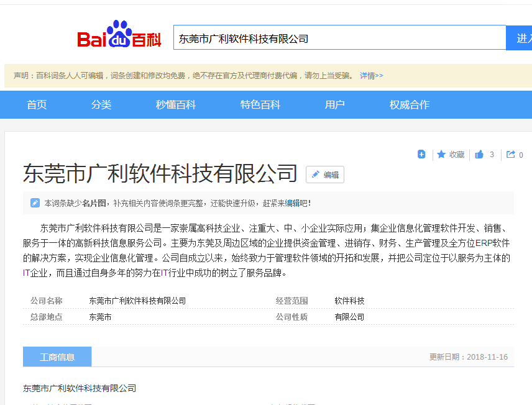Click the blue 编辑 link in the tip

[292, 203]
